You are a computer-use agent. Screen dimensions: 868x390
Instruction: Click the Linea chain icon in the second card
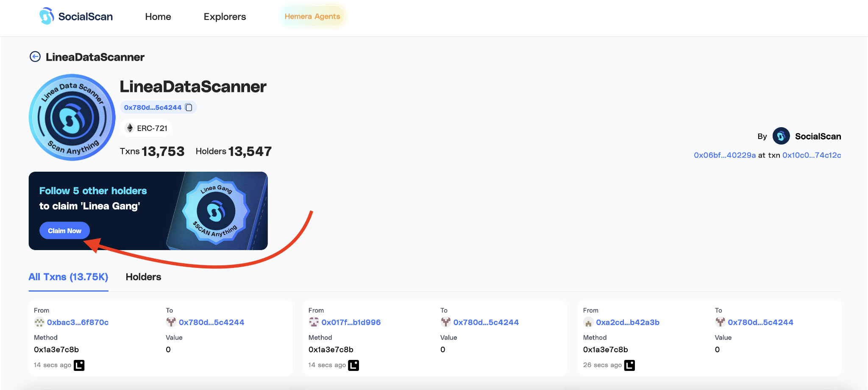pos(353,365)
